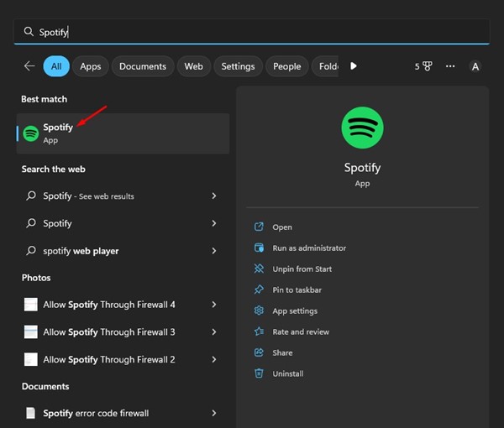Click the Spotify search text field
The image size is (504, 428).
[x=252, y=31]
